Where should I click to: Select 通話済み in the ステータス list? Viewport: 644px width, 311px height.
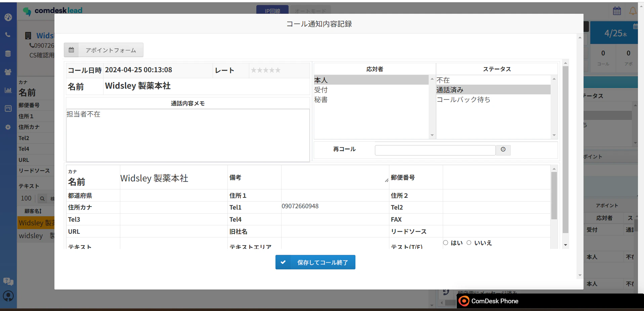tap(493, 90)
